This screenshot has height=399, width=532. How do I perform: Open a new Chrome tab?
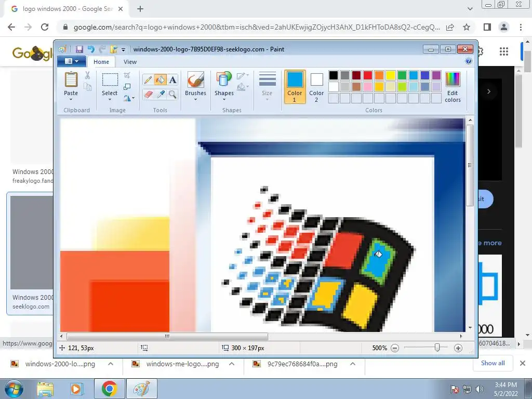pos(140,9)
